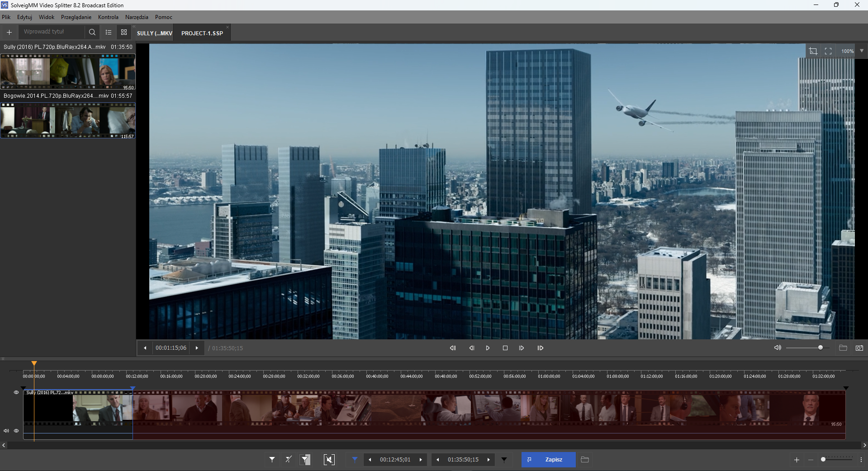Open the folder icon beside Zapisz
868x471 pixels.
coord(585,460)
